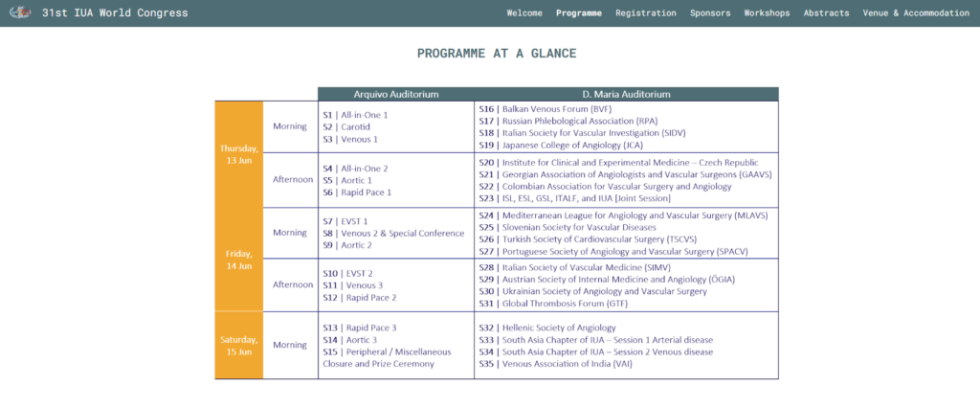This screenshot has height=408, width=980.
Task: Go to the Registration page
Action: pyautogui.click(x=646, y=13)
